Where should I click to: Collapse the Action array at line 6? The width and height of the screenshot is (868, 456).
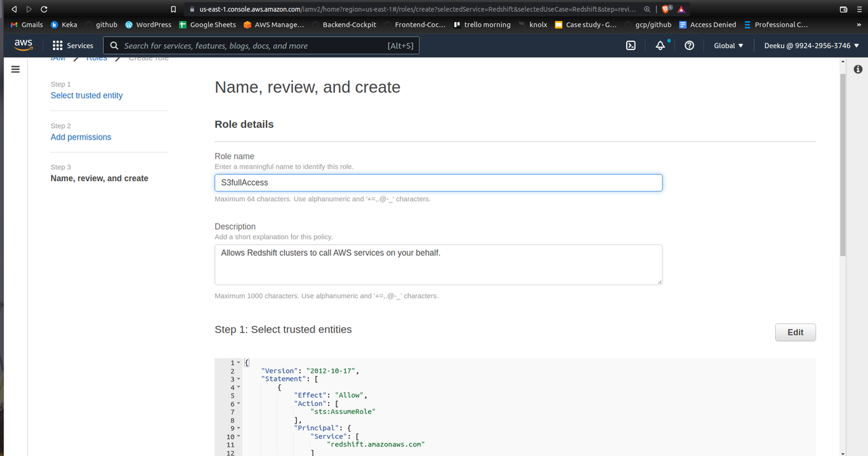(x=238, y=404)
